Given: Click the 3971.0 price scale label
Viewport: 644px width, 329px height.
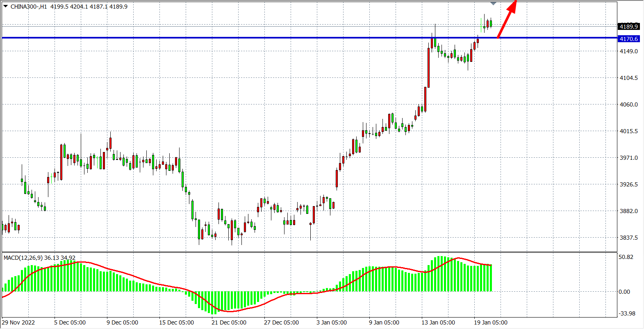Looking at the screenshot, I should tap(628, 158).
